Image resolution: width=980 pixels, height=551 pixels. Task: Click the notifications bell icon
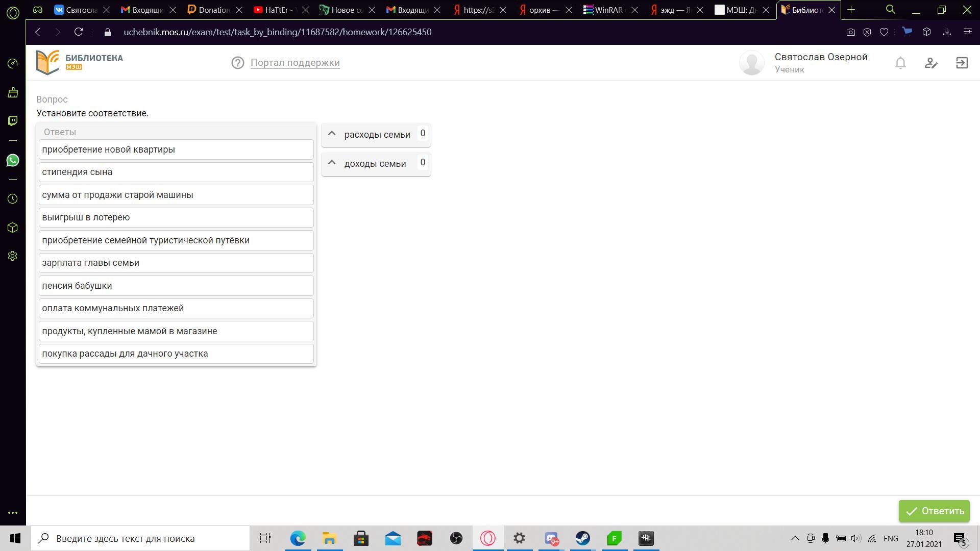900,63
